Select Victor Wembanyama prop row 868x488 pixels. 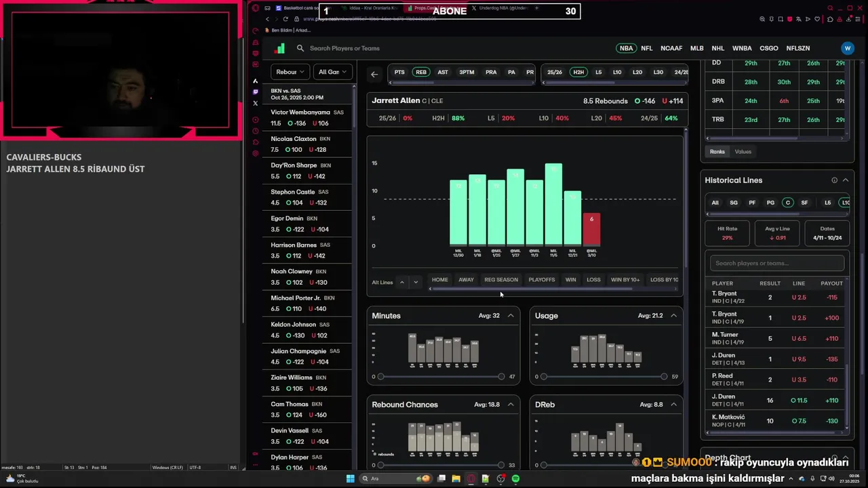coord(309,118)
